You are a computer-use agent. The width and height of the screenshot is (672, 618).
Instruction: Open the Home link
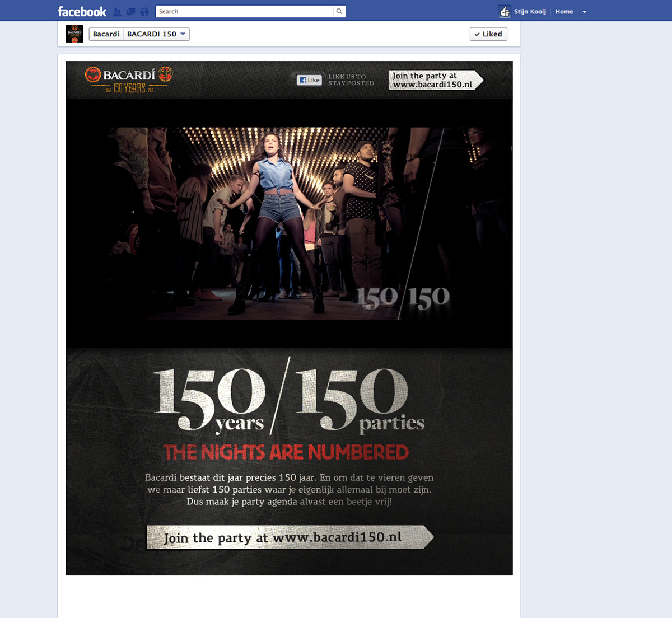coord(564,11)
